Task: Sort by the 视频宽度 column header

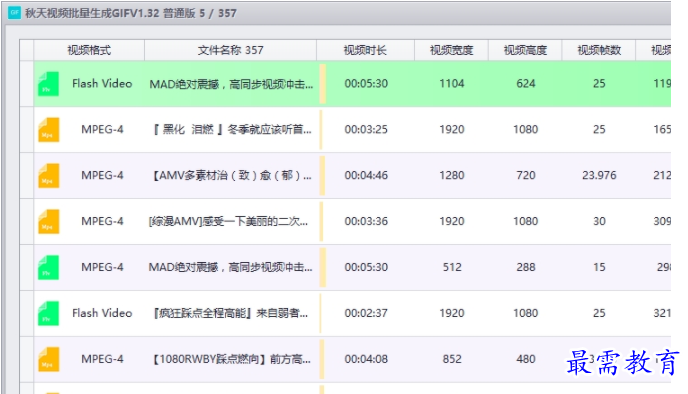Action: pyautogui.click(x=452, y=50)
